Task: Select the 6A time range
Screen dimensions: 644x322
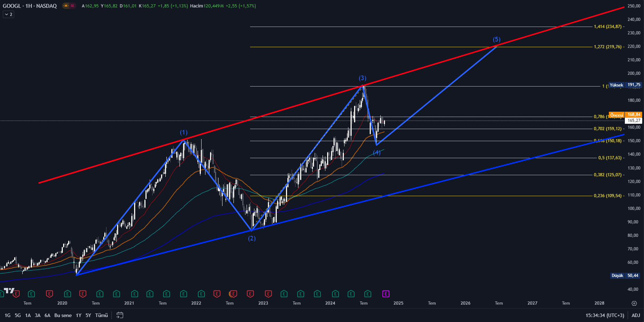Action: tap(48, 315)
